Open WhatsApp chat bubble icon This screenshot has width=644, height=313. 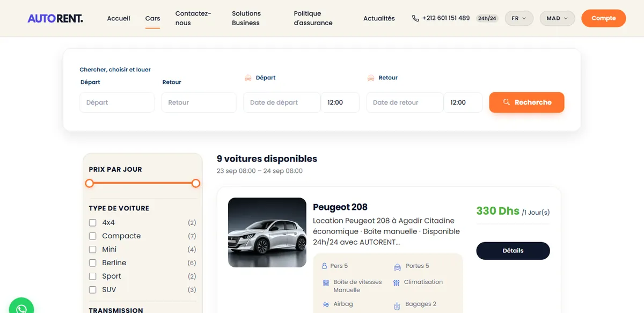[x=21, y=308]
